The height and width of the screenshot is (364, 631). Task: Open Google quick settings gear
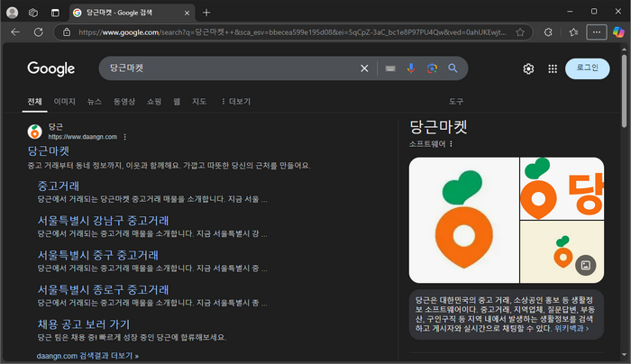pos(528,69)
